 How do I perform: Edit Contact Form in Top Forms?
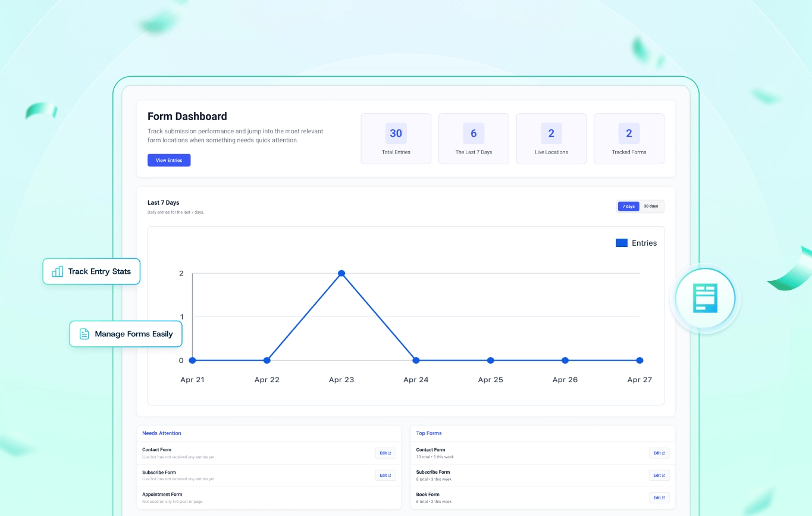click(659, 453)
